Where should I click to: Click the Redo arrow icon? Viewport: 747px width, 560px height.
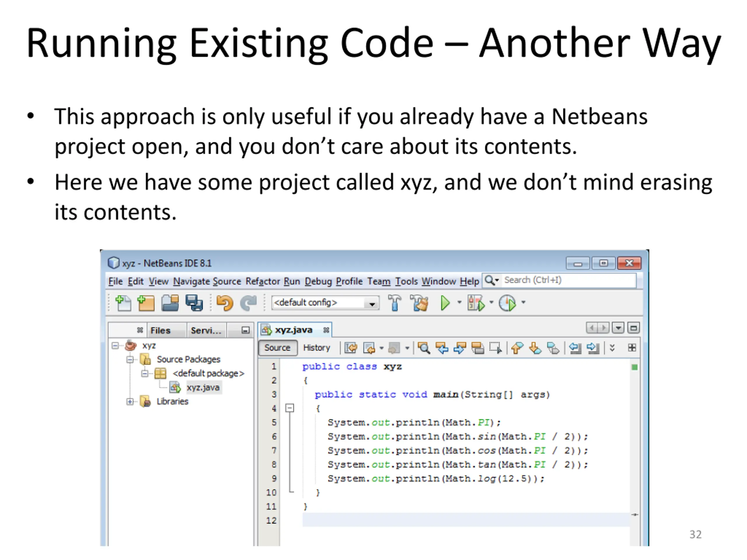(x=248, y=303)
